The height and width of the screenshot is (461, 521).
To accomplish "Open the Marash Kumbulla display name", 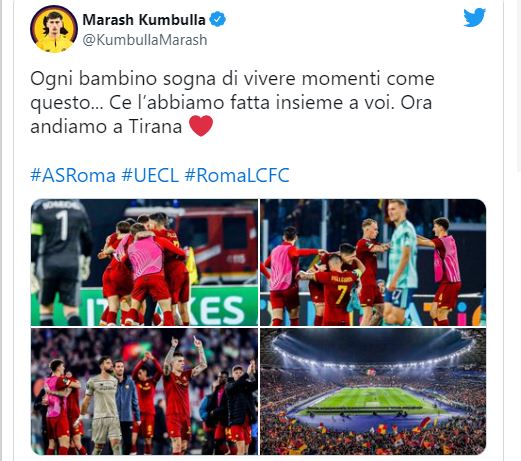I will (x=144, y=20).
